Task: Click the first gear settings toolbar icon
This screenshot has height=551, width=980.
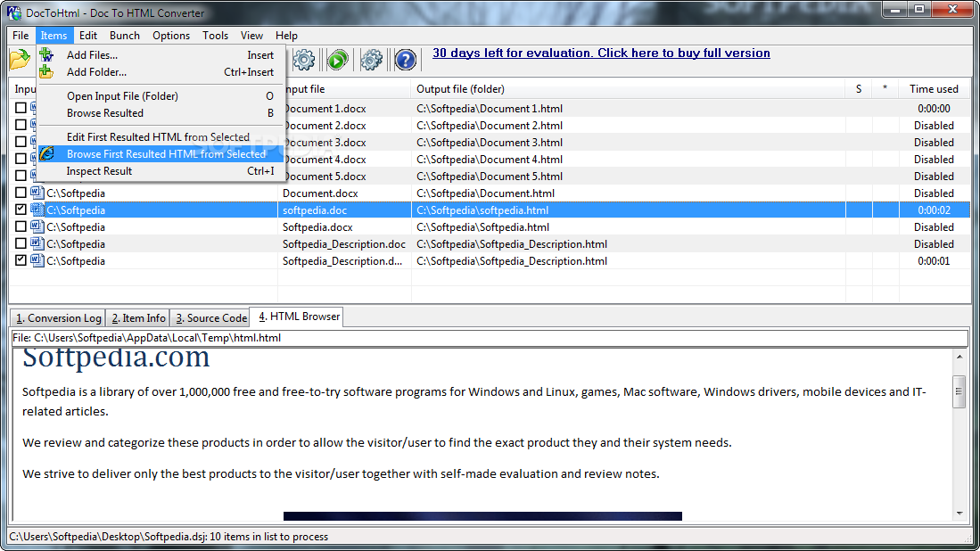Action: tap(304, 61)
